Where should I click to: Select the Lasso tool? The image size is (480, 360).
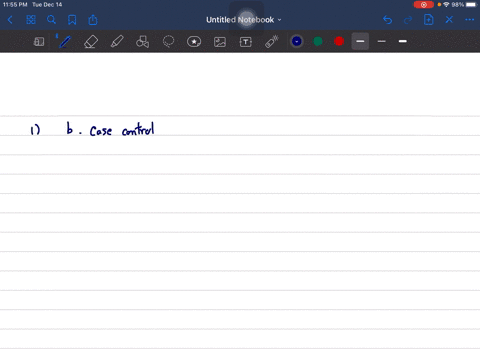[x=168, y=42]
